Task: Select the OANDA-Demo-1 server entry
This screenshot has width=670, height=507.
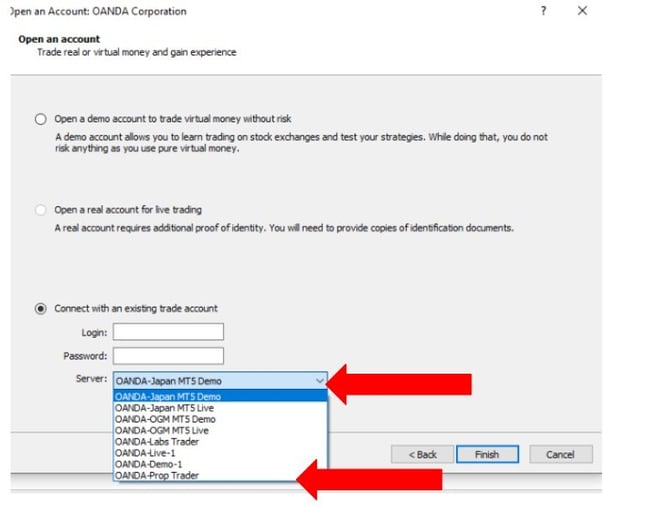Action: 220,464
